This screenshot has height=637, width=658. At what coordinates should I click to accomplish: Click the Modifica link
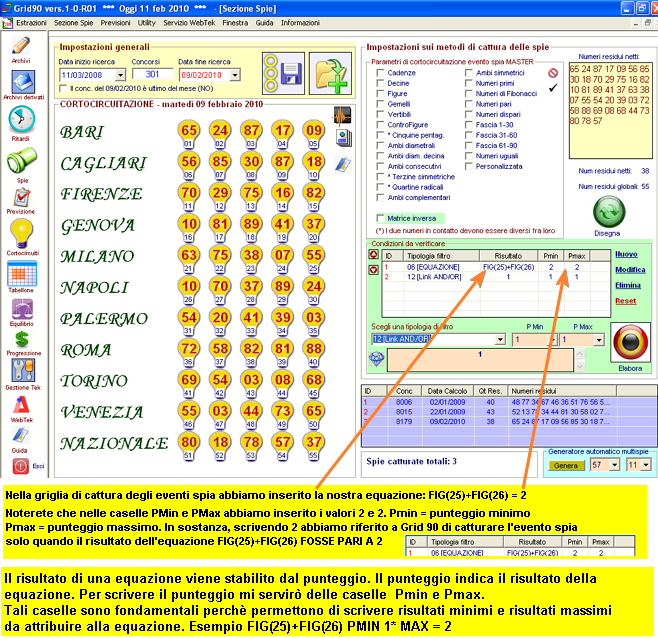[630, 270]
